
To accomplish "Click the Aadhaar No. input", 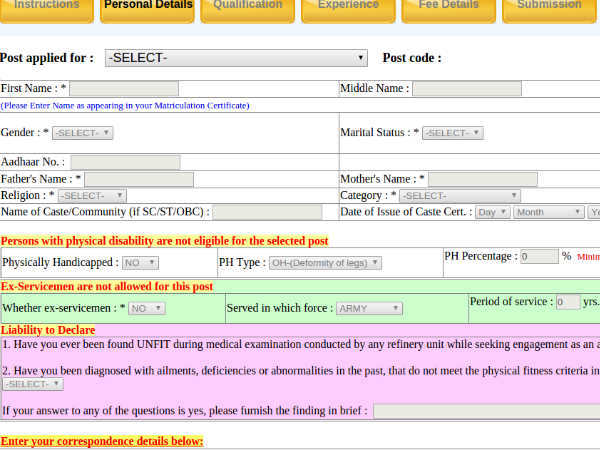I will coord(125,162).
